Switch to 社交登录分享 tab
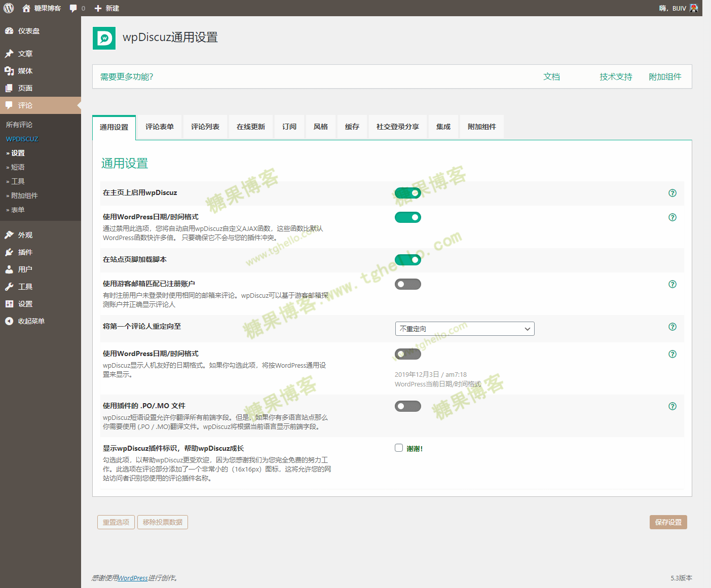 [x=398, y=127]
